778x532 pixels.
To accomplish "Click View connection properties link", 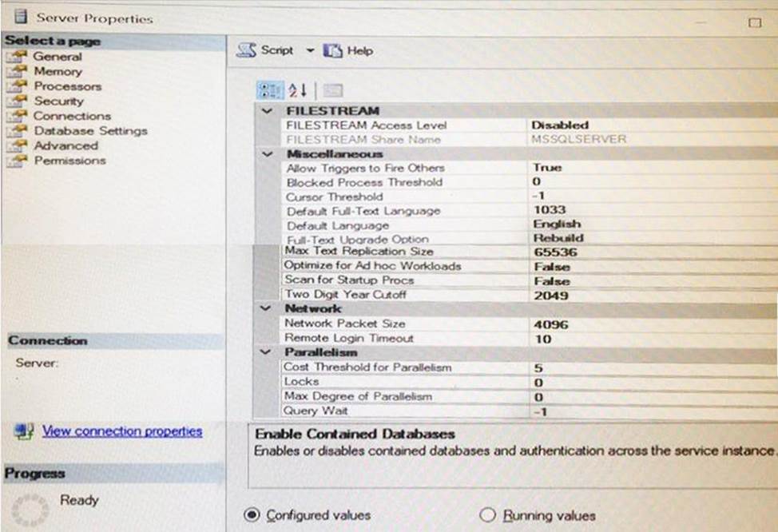I will pos(121,431).
